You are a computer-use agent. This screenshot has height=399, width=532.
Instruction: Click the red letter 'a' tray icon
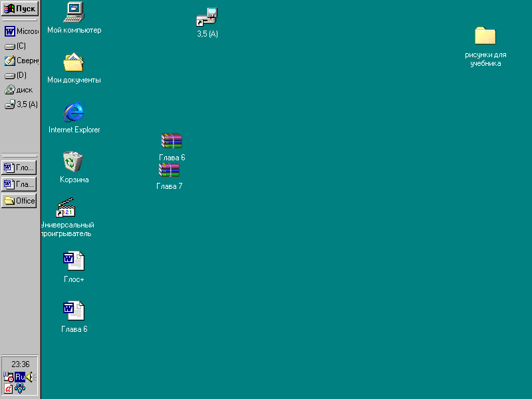pos(9,388)
